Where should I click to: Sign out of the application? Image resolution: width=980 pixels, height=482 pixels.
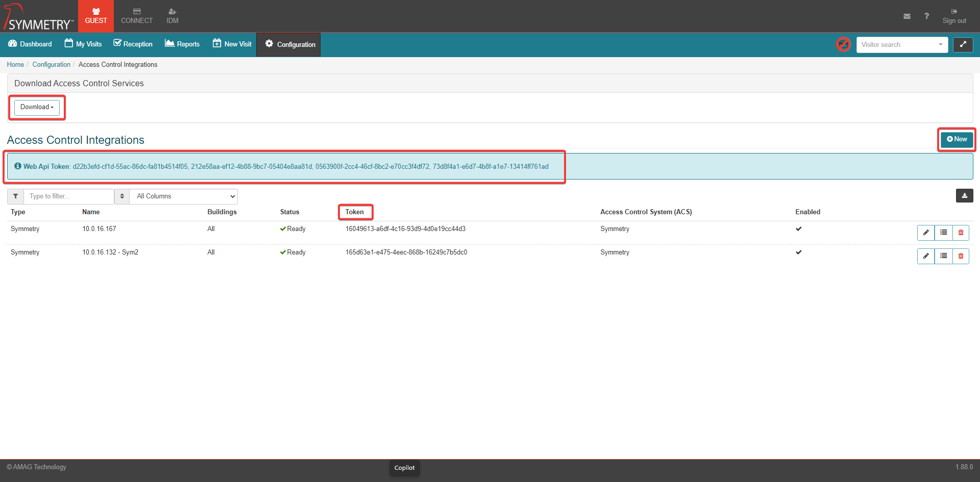[954, 16]
